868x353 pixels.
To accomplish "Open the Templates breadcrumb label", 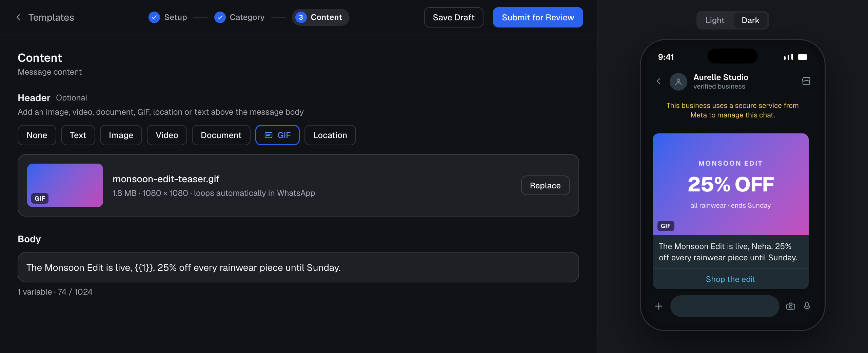I will 51,17.
